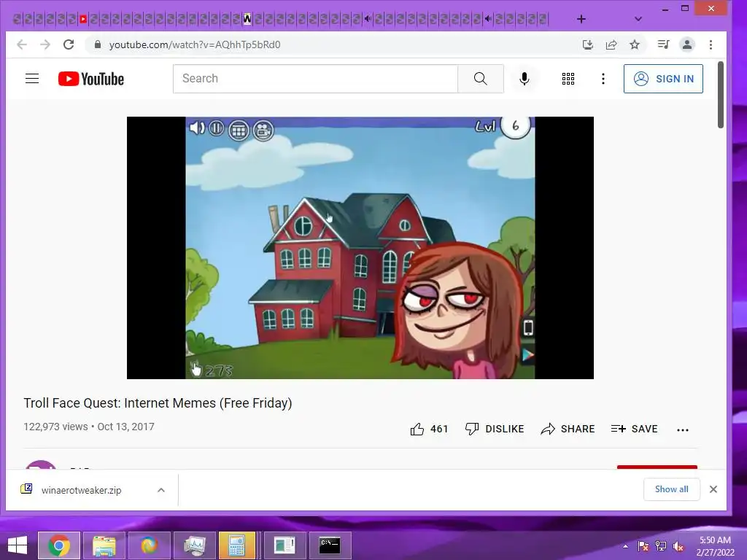Click the SIGN IN button

point(663,79)
